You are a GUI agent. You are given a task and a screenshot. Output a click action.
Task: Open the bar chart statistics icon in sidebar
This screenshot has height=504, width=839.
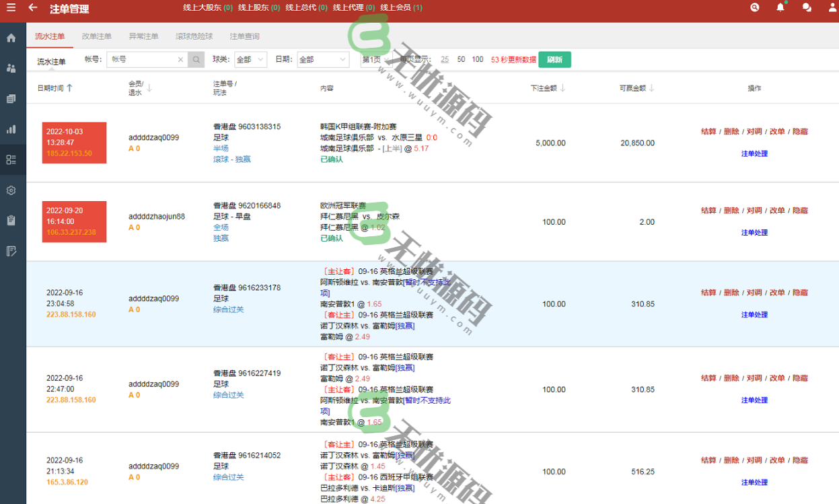click(11, 129)
